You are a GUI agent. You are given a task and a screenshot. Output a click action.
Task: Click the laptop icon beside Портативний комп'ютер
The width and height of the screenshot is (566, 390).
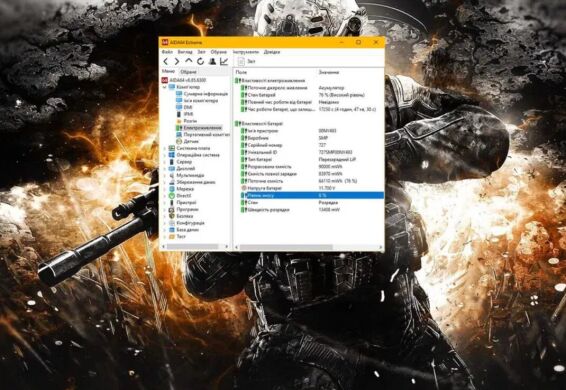pyautogui.click(x=179, y=134)
